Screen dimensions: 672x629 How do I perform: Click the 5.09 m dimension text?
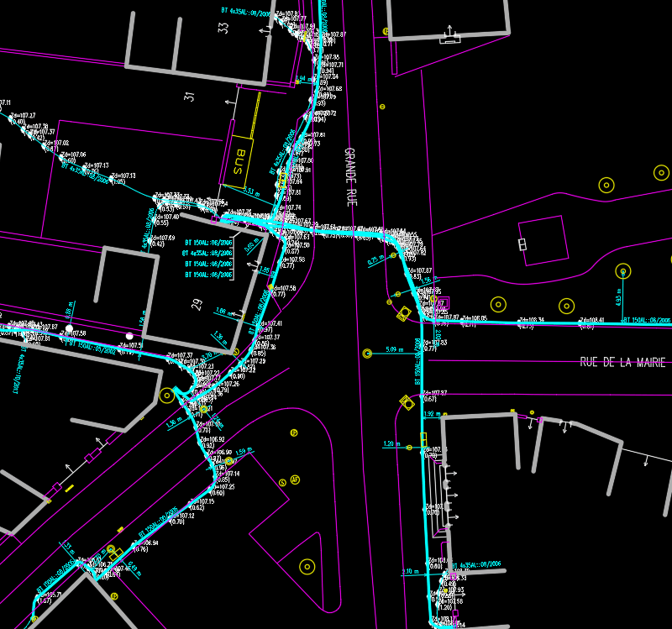(395, 349)
